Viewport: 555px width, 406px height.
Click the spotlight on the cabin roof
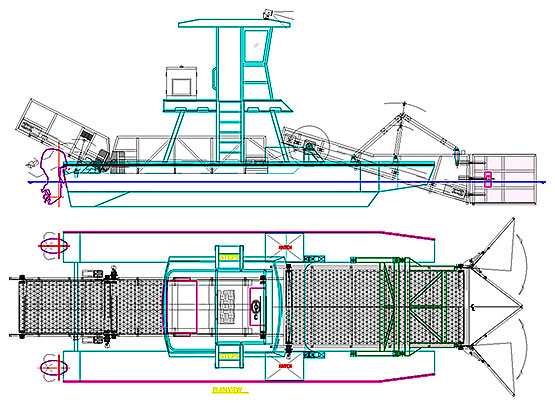(268, 14)
